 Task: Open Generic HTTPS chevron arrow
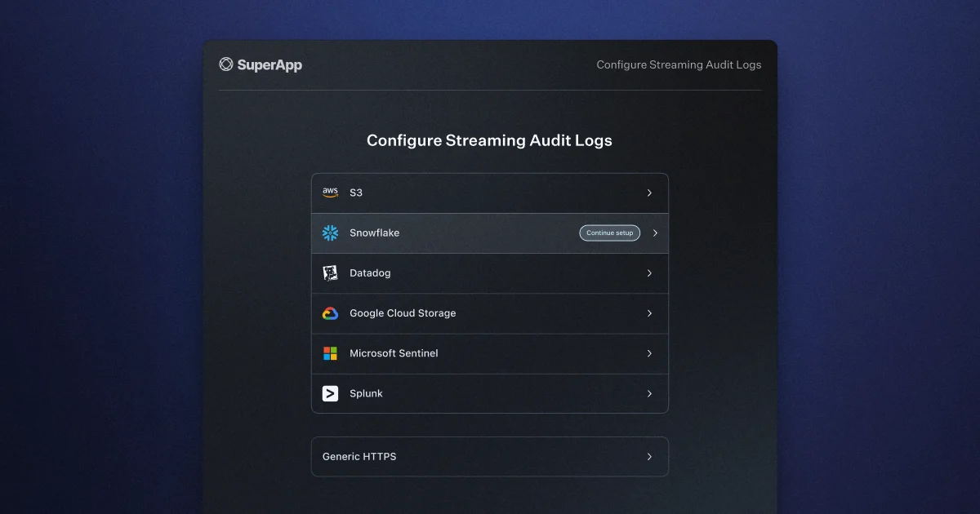tap(649, 457)
